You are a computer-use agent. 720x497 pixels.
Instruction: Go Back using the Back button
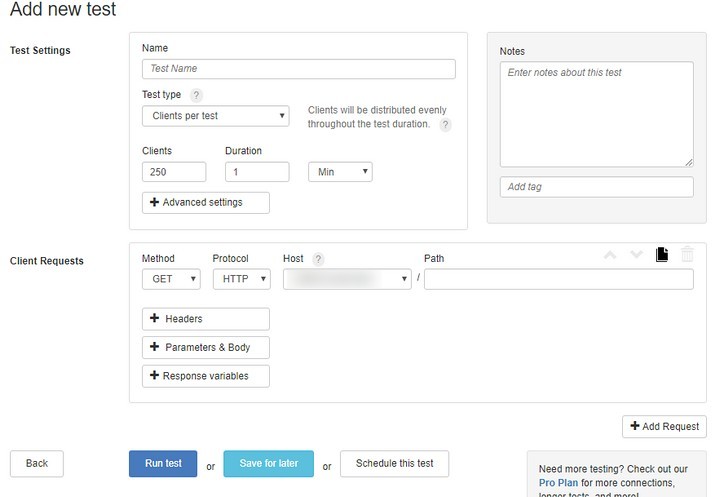(x=37, y=463)
